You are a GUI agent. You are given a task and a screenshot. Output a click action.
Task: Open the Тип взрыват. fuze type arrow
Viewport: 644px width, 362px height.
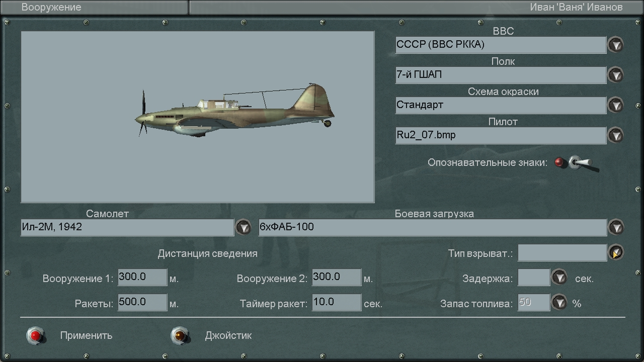616,252
